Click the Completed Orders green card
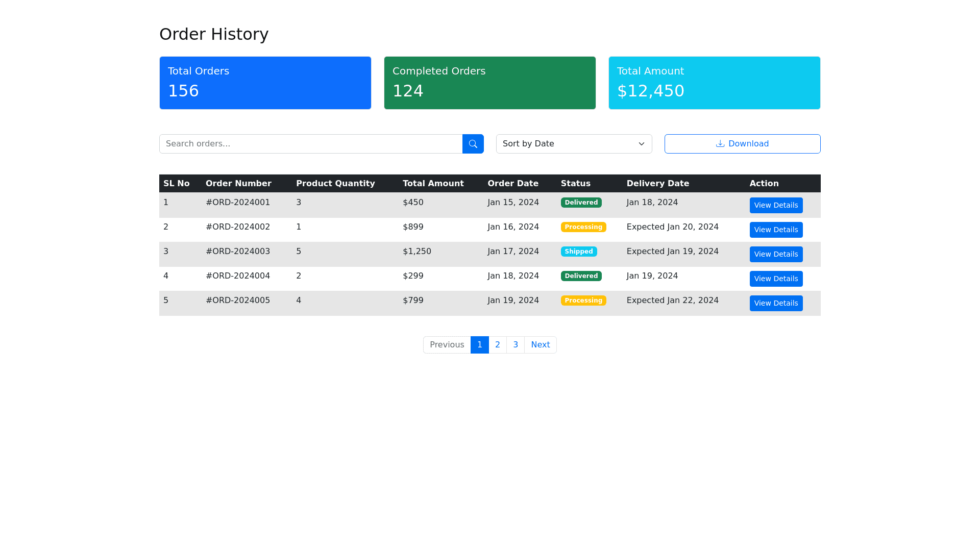980x551 pixels. (x=489, y=83)
